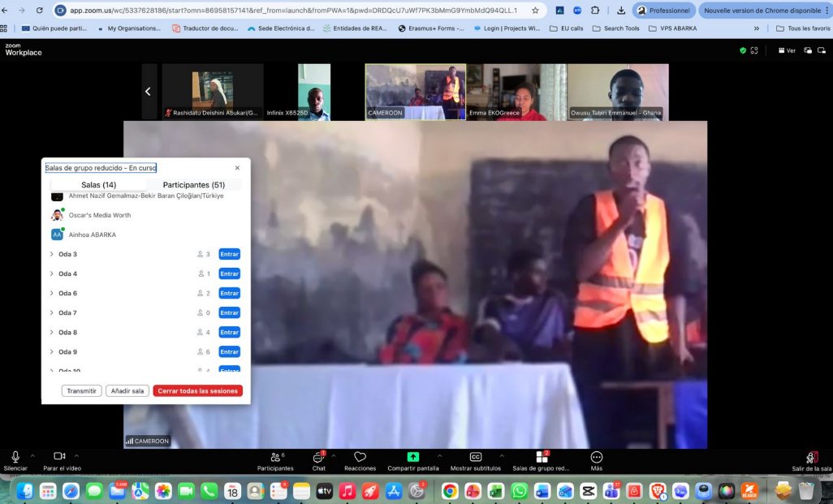Screen dimensions: 833x504
Task: Click Entrar button for Oda 6
Action: pos(229,293)
